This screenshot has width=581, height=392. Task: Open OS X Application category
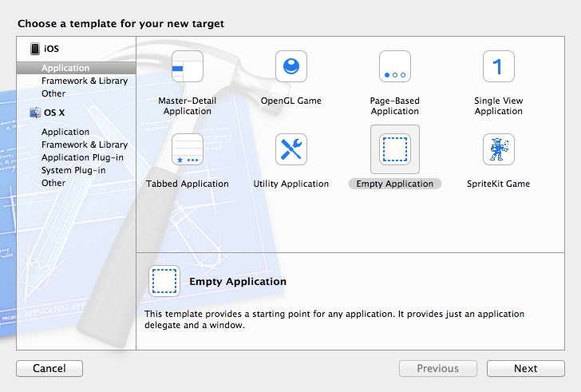65,133
